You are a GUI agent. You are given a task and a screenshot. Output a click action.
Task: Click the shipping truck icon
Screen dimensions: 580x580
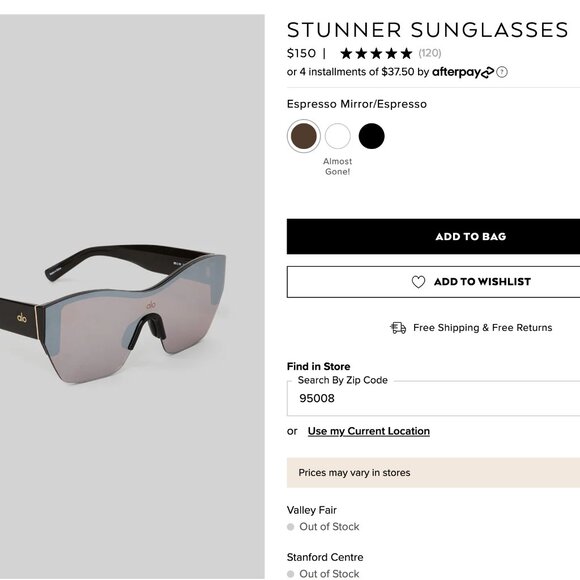tap(398, 328)
